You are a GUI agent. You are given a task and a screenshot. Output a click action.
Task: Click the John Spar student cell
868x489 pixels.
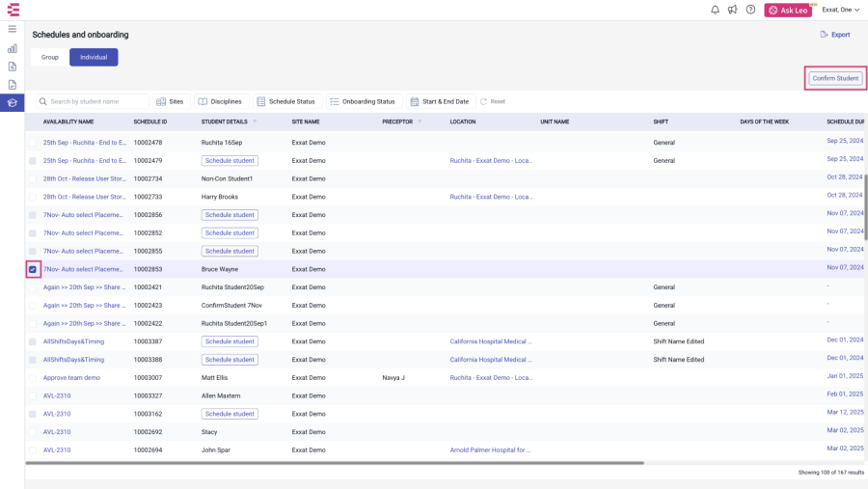pyautogui.click(x=216, y=450)
